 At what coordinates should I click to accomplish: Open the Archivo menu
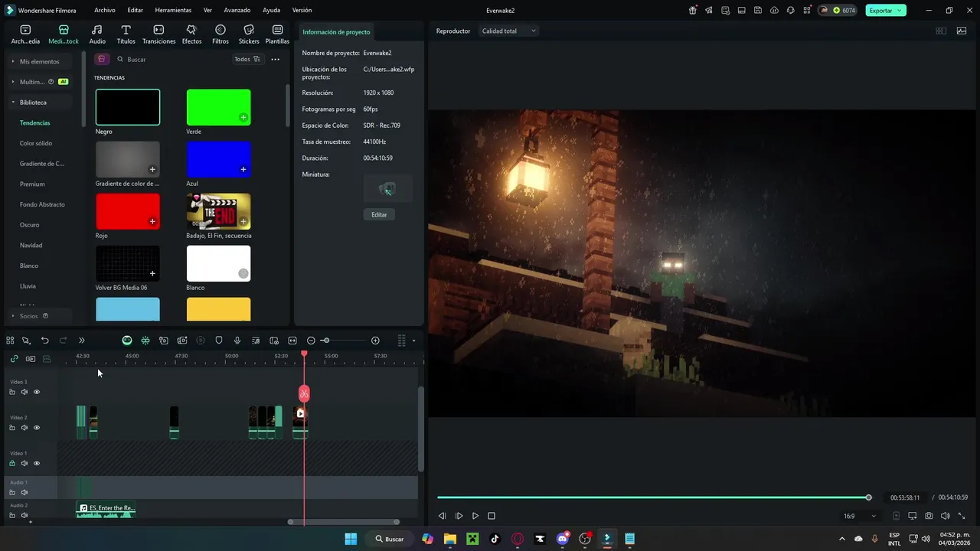click(105, 11)
